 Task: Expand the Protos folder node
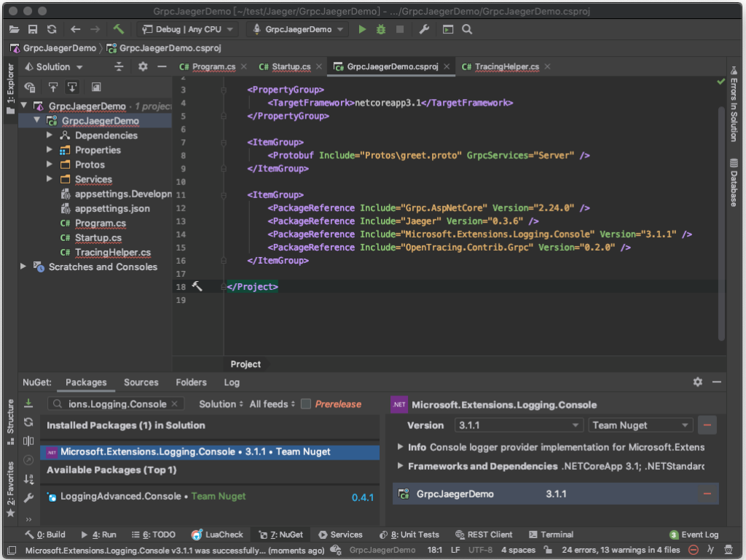pyautogui.click(x=50, y=165)
